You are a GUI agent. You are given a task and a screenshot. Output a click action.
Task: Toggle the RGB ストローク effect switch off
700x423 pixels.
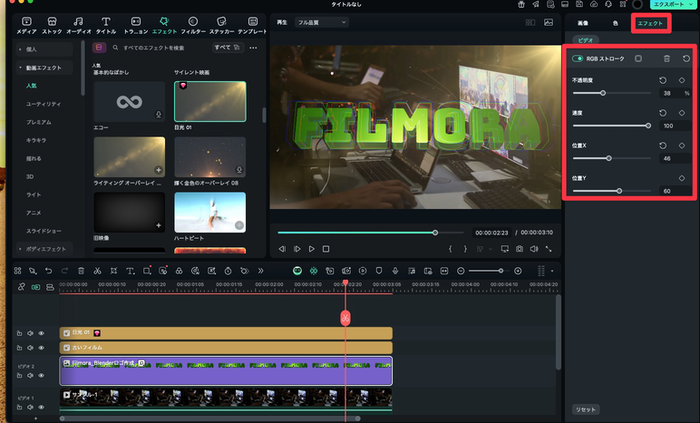point(579,58)
